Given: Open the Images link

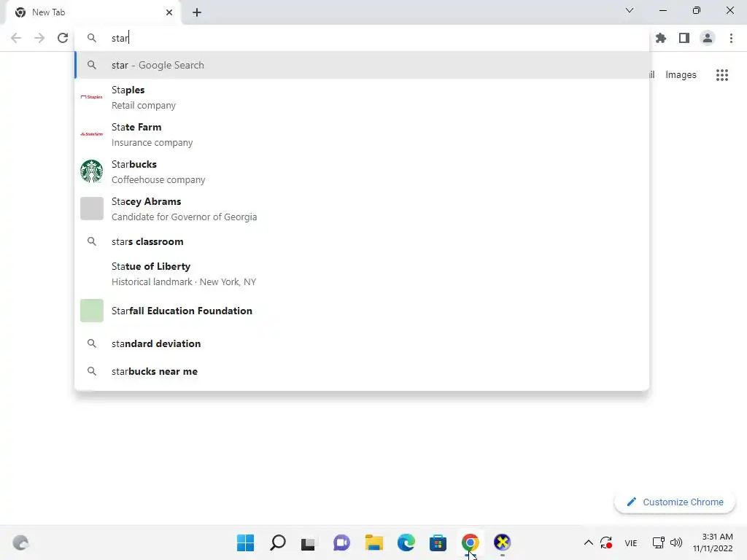Looking at the screenshot, I should point(681,75).
